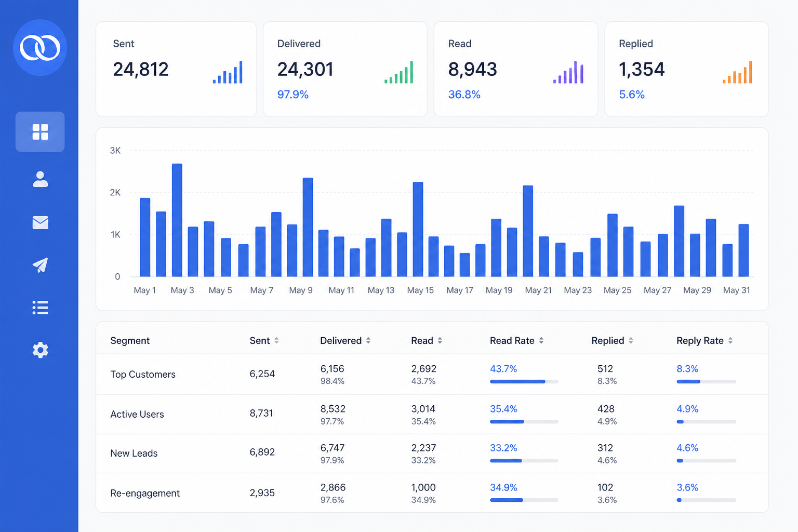The height and width of the screenshot is (532, 798).
Task: Click the Segment column header
Action: click(130, 340)
